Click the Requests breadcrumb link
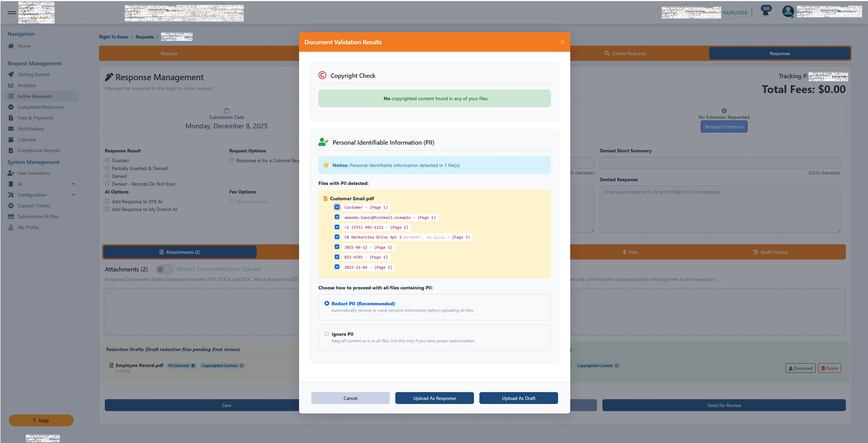This screenshot has height=443, width=868. pyautogui.click(x=145, y=37)
